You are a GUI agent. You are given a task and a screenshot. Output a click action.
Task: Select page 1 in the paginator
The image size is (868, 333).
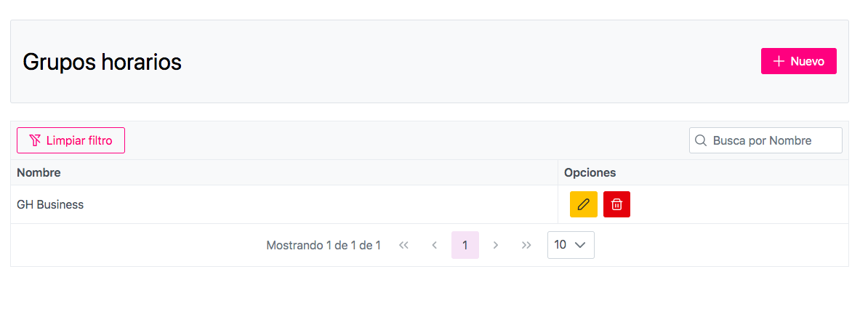tap(465, 245)
